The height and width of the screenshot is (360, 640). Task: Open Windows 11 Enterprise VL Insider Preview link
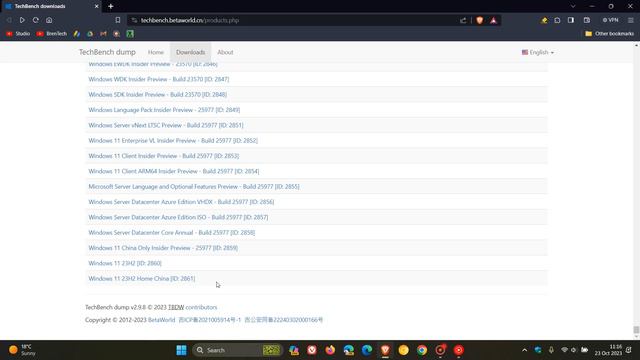click(x=173, y=140)
